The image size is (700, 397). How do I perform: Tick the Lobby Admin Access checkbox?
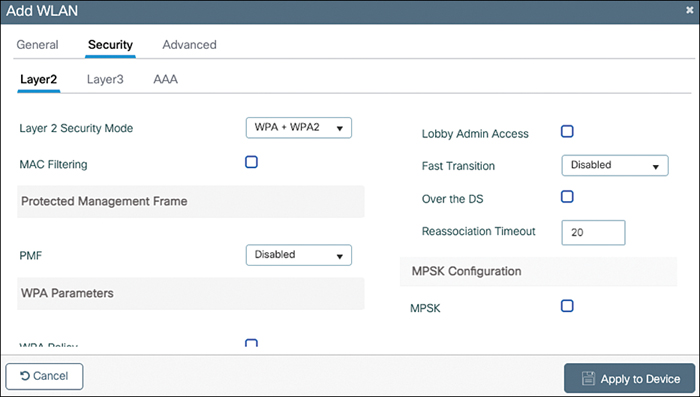567,131
